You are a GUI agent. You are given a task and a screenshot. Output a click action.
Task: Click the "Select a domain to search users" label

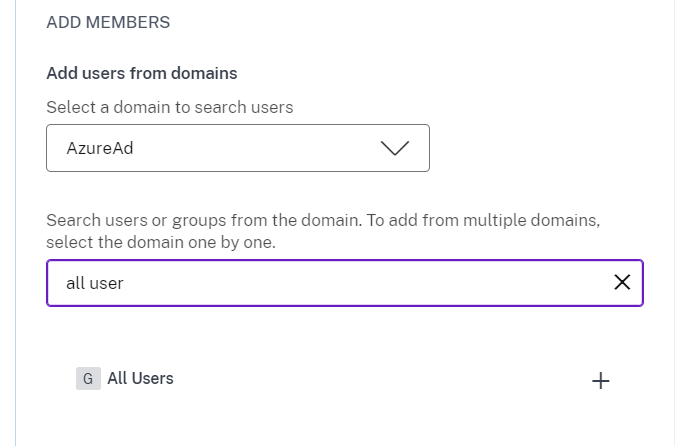[x=169, y=107]
